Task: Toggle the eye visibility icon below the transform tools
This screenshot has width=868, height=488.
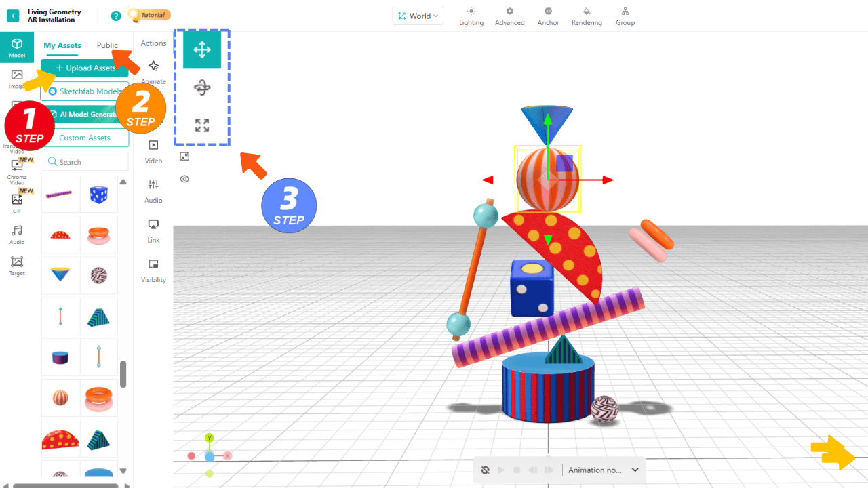Action: pyautogui.click(x=184, y=179)
